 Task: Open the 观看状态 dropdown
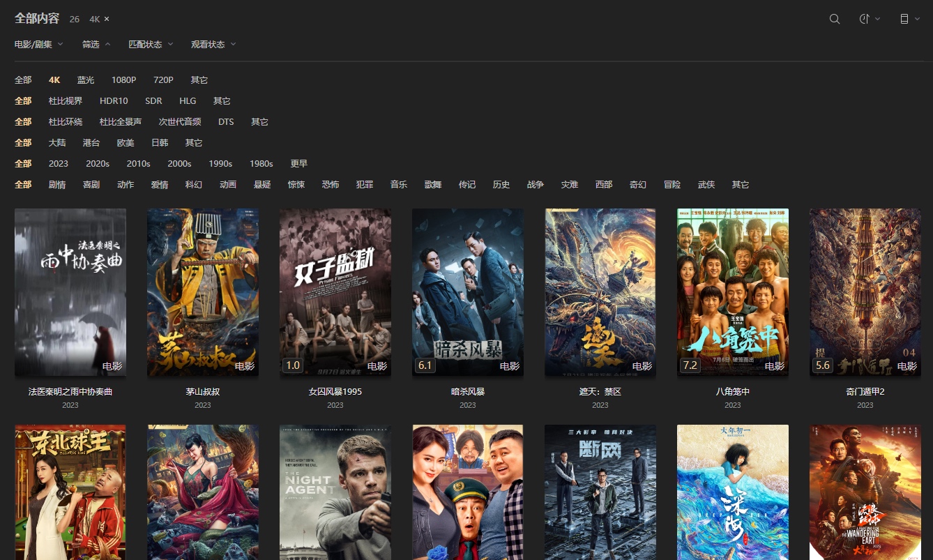click(213, 44)
